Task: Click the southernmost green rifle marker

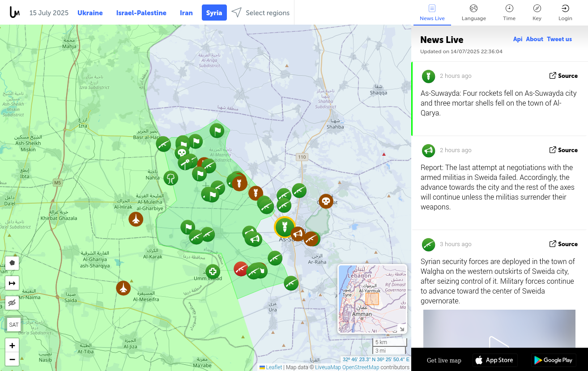Action: [x=291, y=283]
